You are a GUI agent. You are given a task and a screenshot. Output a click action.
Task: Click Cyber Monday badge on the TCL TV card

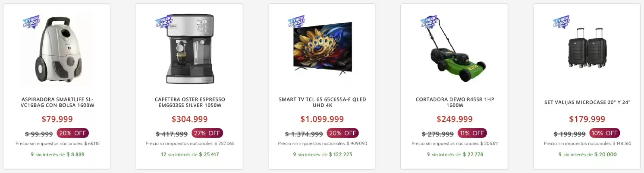[x=296, y=22]
